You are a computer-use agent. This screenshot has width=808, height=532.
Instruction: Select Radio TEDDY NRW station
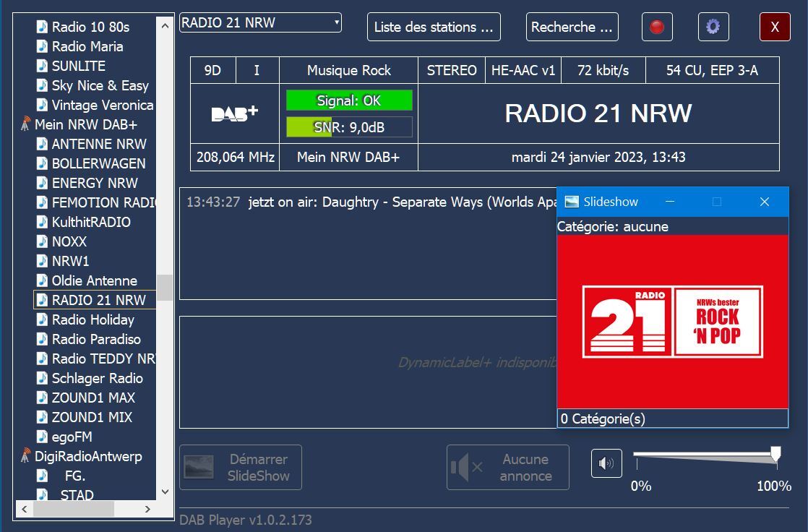click(x=103, y=359)
